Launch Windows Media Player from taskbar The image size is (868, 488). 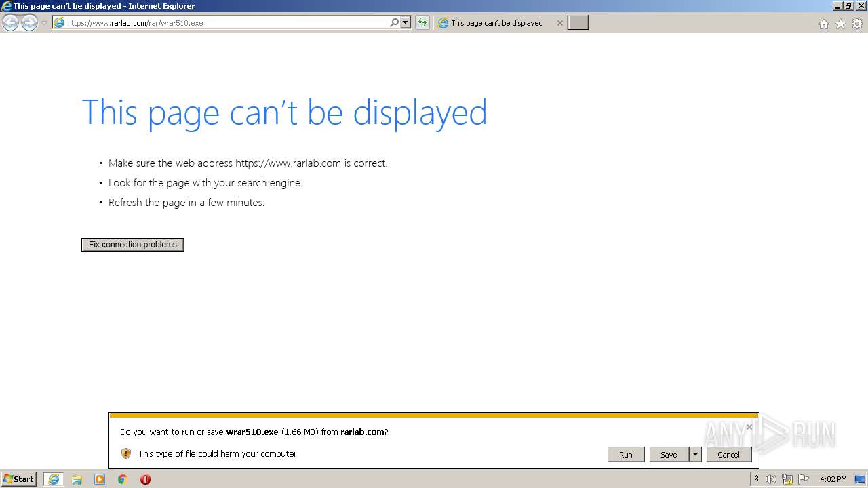pos(100,479)
